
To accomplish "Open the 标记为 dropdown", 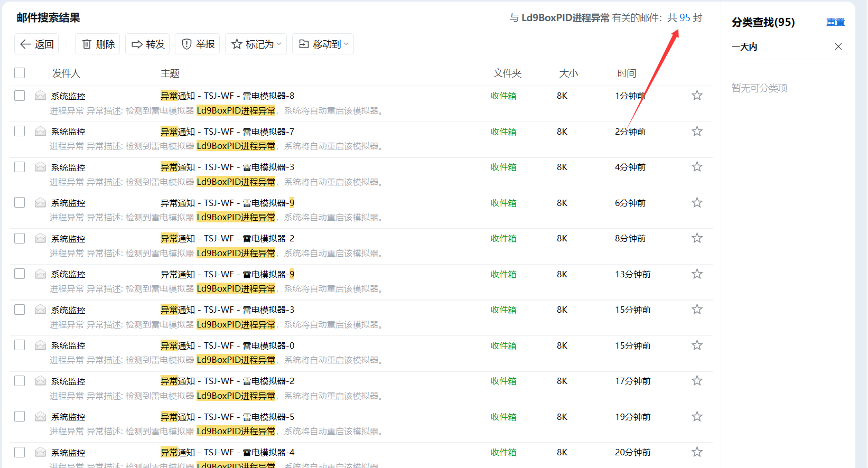I will pos(256,44).
